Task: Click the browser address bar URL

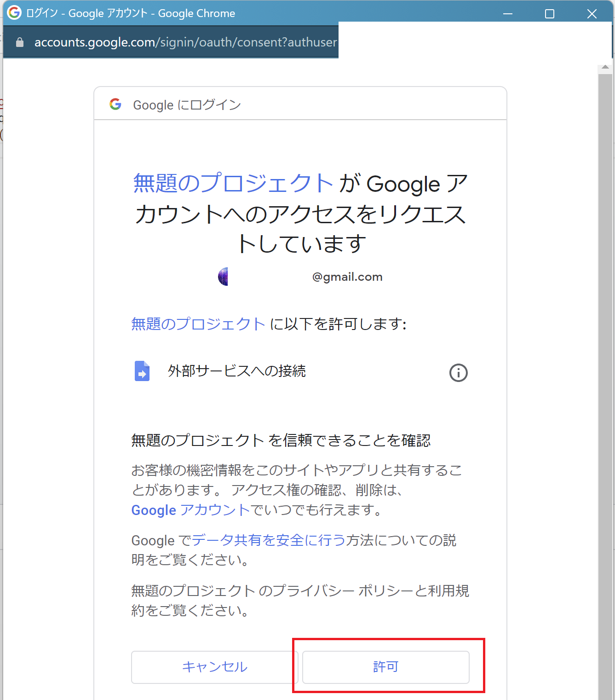Action: (x=184, y=42)
